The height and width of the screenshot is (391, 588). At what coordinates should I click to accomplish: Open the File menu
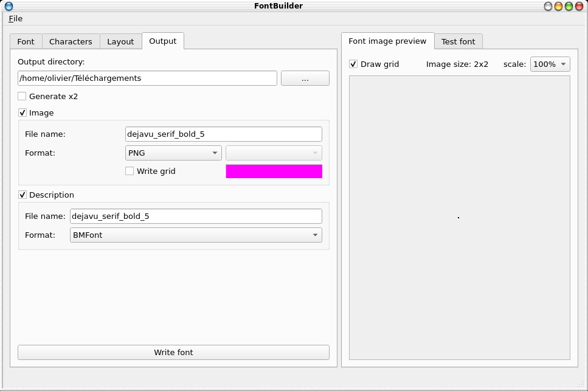15,18
